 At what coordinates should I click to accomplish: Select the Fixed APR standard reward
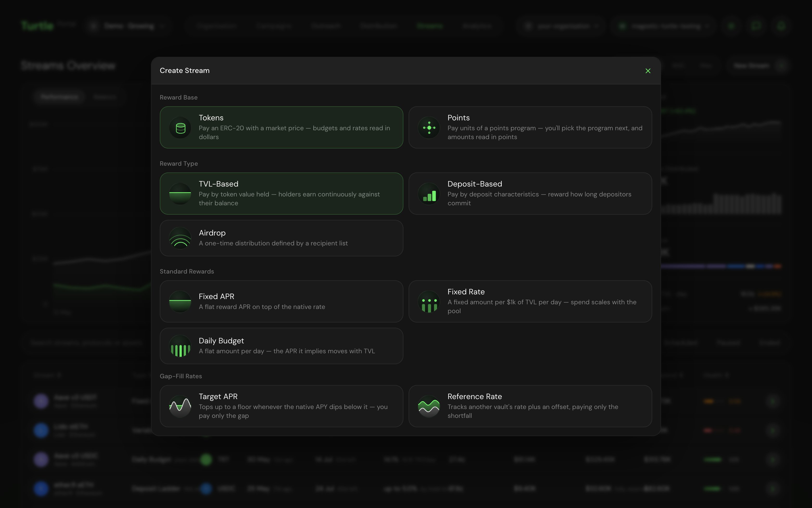tap(281, 301)
